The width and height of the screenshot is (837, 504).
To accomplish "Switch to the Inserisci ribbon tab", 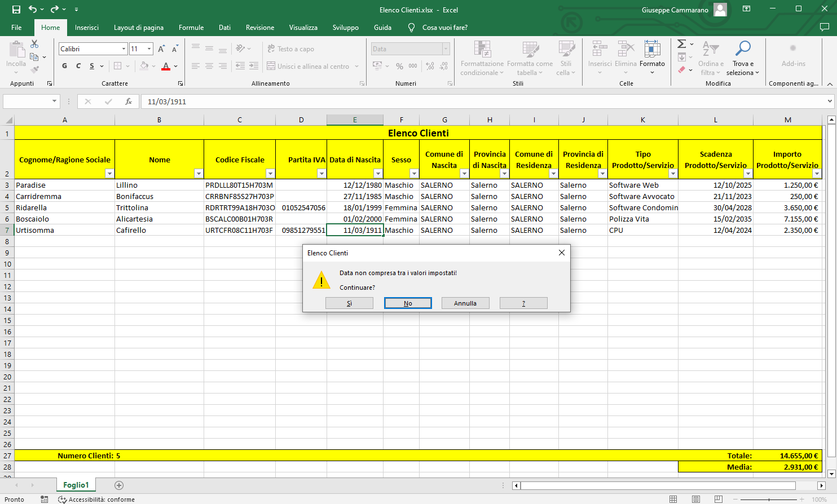I will pos(87,28).
